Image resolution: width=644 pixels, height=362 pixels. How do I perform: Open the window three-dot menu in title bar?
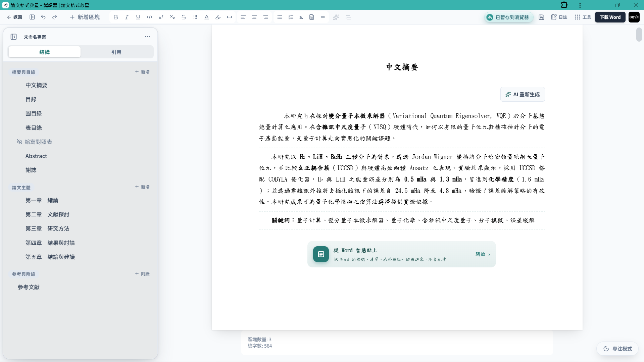click(580, 5)
